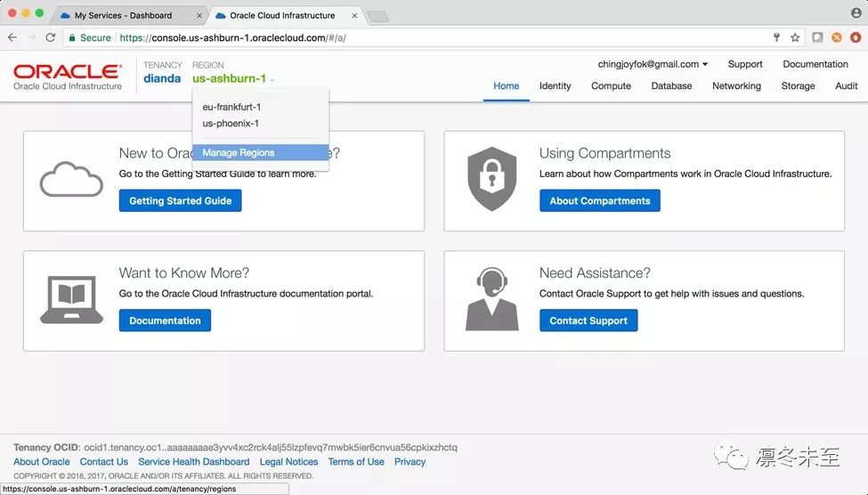The image size is (868, 495).
Task: Select us-phoenix-1 region
Action: pos(231,124)
